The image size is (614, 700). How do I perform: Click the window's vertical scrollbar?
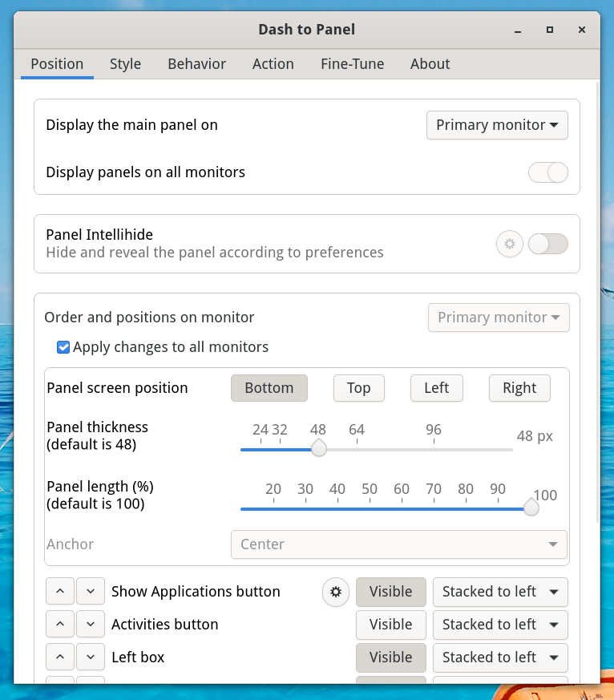(597, 302)
